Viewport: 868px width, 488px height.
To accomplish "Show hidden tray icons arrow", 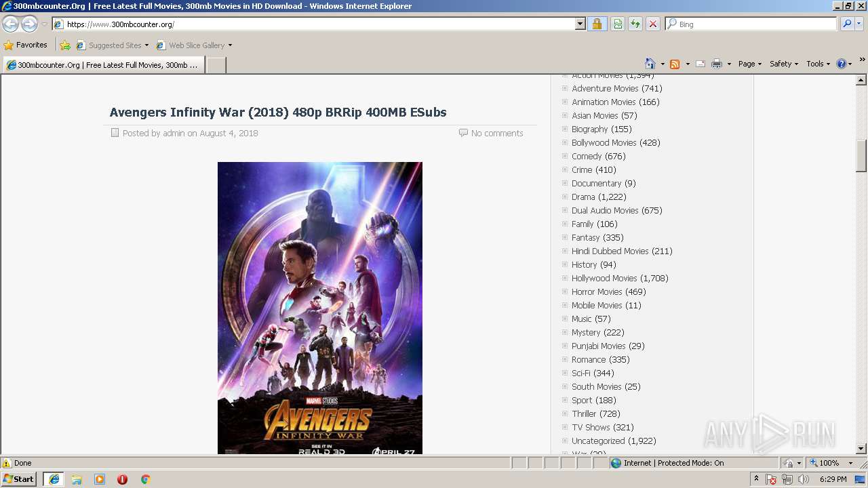I will click(756, 479).
